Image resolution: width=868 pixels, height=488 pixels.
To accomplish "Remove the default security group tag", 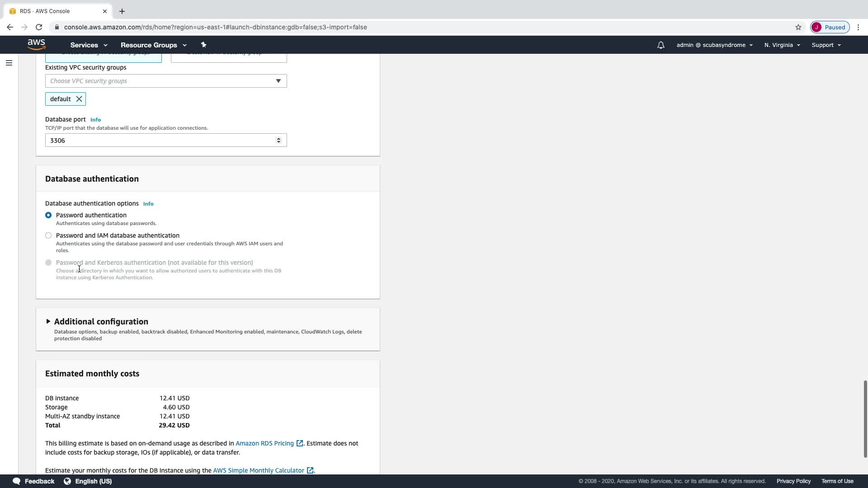I will pyautogui.click(x=79, y=99).
